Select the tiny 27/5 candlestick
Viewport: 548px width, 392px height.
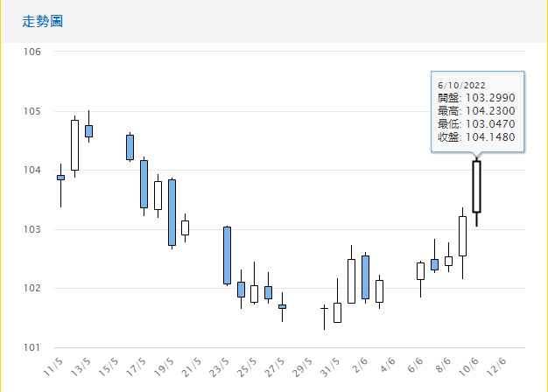click(x=282, y=306)
